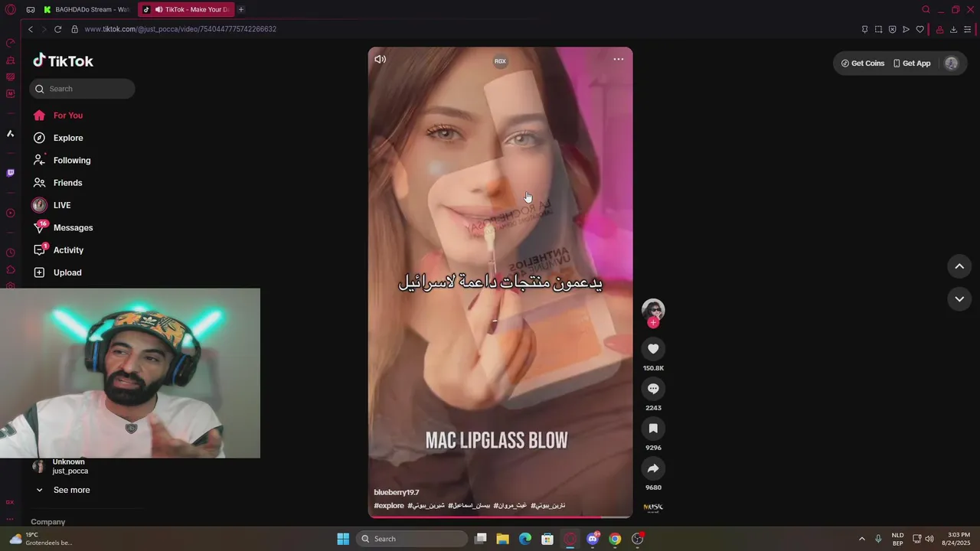Open the video's three-dot options menu

click(x=619, y=59)
